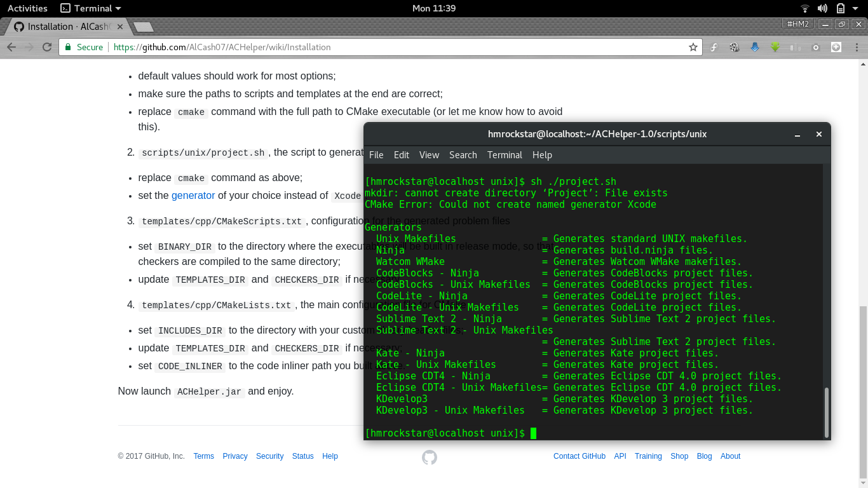Viewport: 868px width, 488px height.
Task: Open the terminal Help menu
Action: point(542,155)
